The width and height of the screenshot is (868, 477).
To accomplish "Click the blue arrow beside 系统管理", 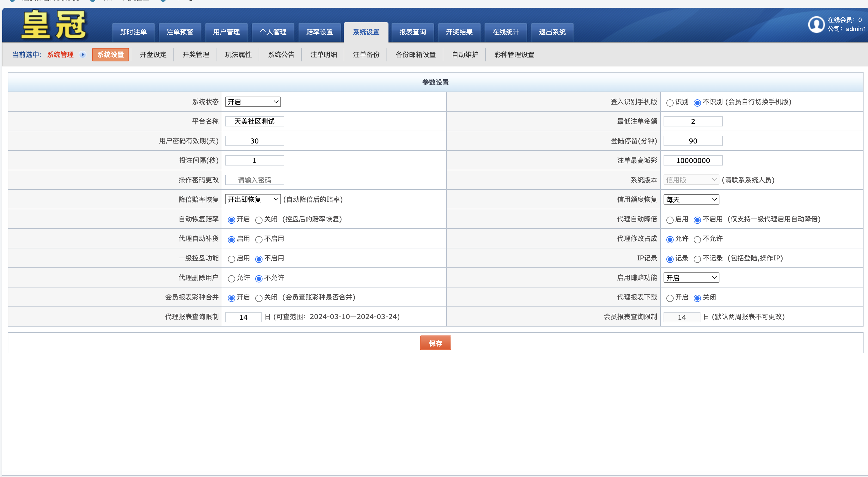I will click(x=83, y=55).
